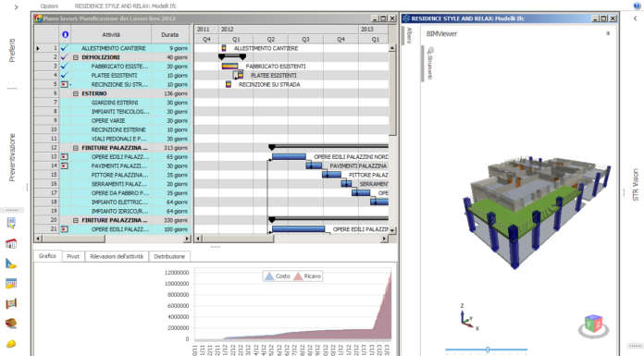
Task: Click the yellow hard hat sidebar icon
Action: pyautogui.click(x=11, y=343)
